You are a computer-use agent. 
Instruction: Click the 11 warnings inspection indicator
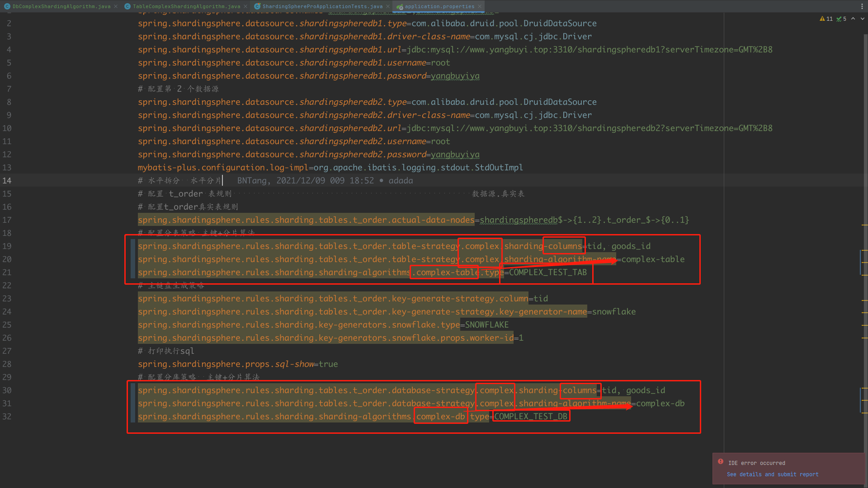[x=826, y=19]
